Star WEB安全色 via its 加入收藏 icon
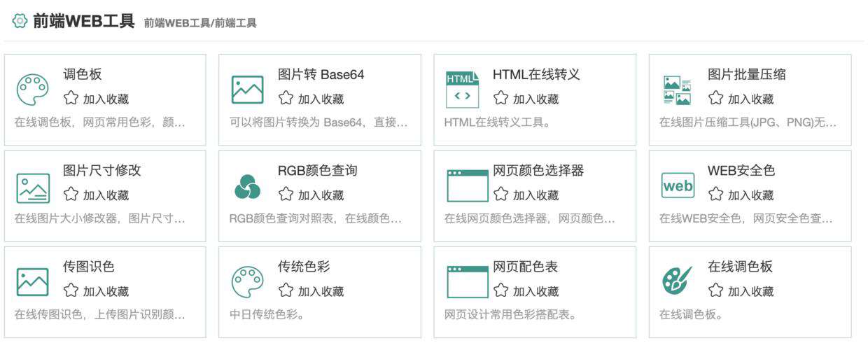The image size is (868, 357). coord(715,194)
